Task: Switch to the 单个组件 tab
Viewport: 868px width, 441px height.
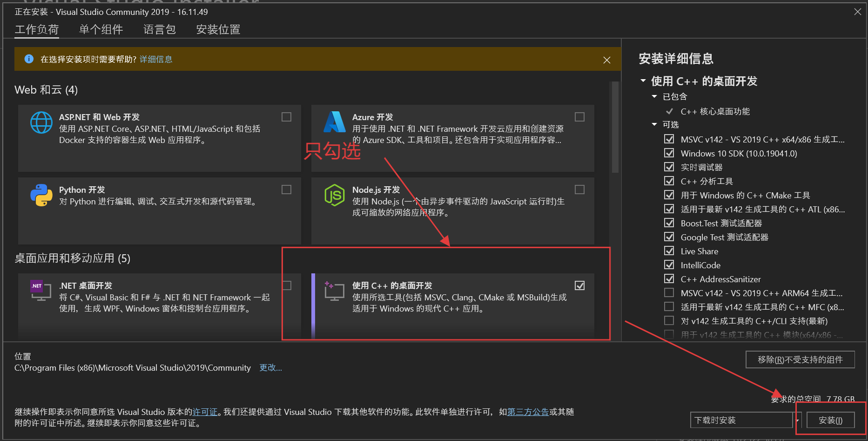Action: pyautogui.click(x=101, y=29)
